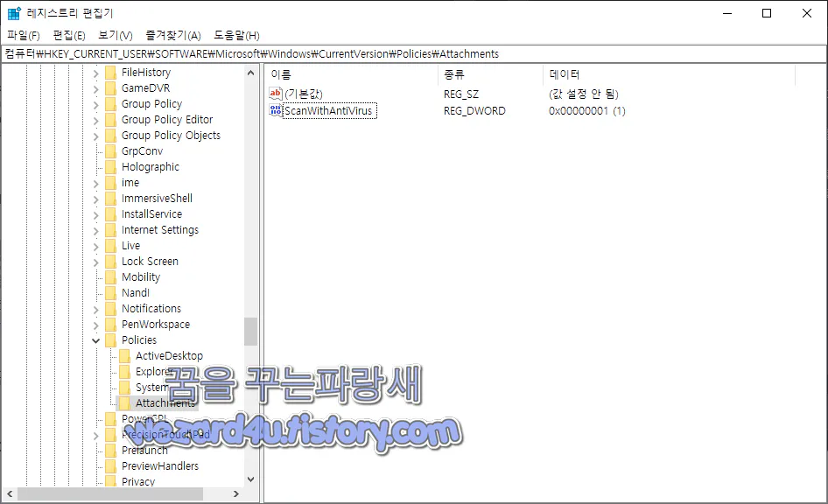Click the Group Policy folder icon
Viewport: 828px width, 504px height.
(110, 104)
